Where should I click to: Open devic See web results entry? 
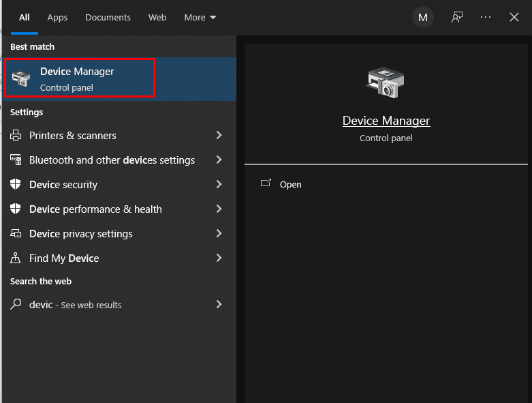pos(119,305)
